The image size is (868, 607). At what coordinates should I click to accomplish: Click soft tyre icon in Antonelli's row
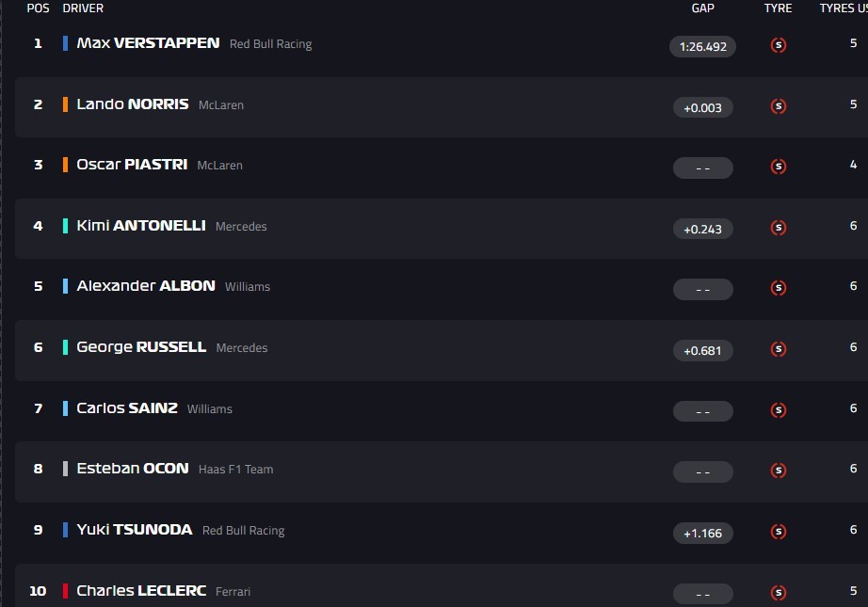[x=778, y=228]
